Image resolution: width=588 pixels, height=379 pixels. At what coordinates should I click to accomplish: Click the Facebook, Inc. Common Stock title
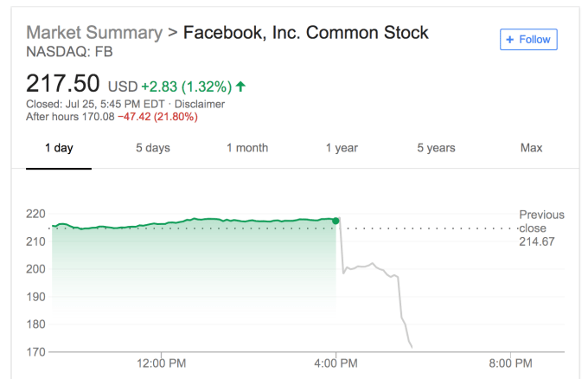click(x=306, y=33)
